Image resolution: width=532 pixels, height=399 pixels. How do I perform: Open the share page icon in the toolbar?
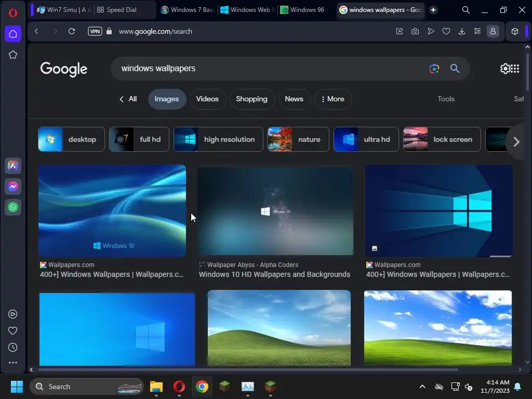400,31
